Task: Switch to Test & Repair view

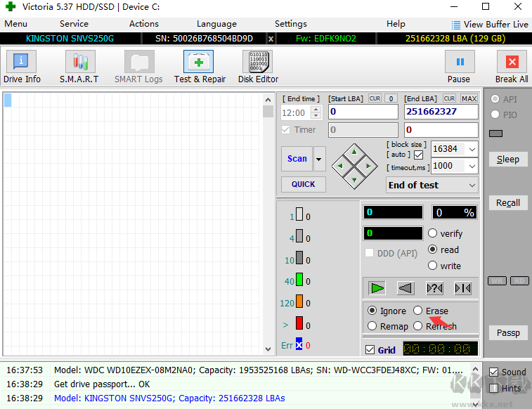Action: tap(200, 67)
